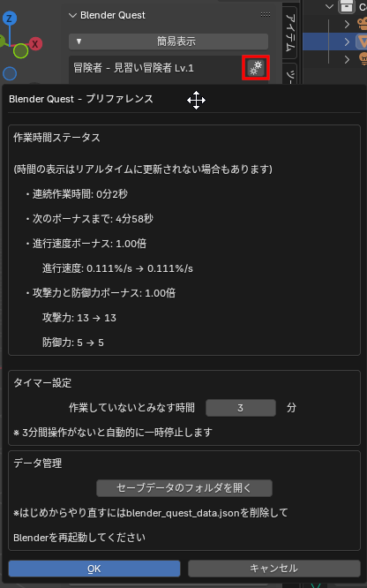Select the light object icon in outliner

click(x=363, y=59)
